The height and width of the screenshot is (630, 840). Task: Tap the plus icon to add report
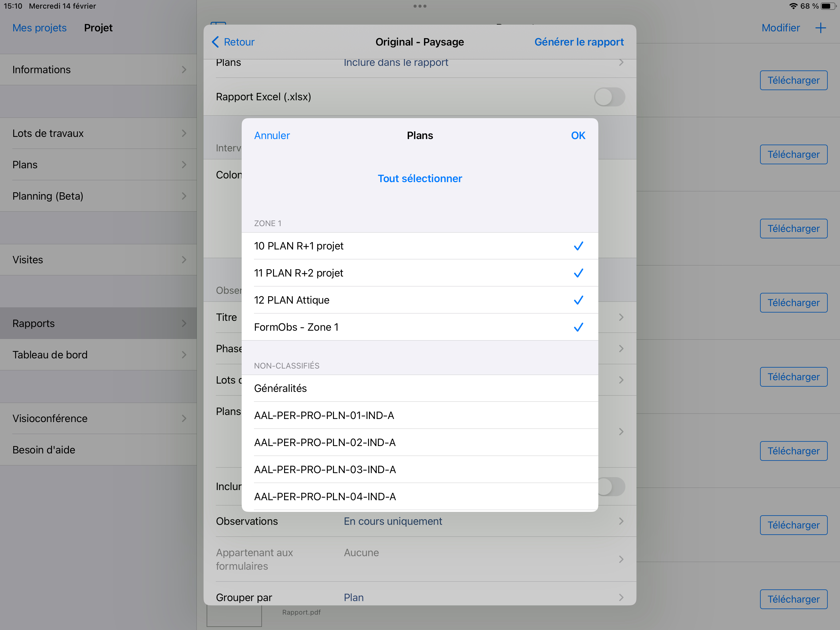tap(820, 28)
